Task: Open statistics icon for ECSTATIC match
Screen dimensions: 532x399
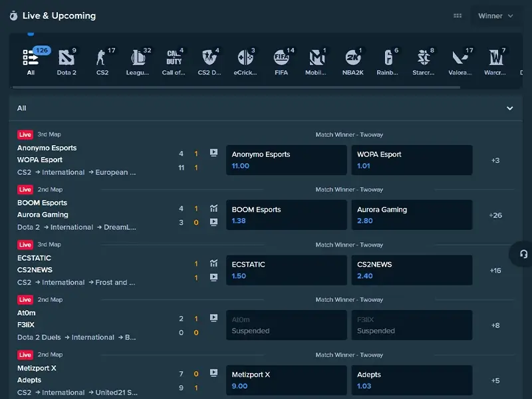Action: (x=213, y=263)
